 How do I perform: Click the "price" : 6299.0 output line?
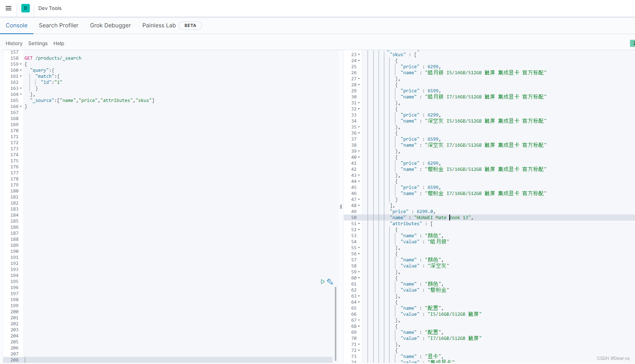(412, 212)
